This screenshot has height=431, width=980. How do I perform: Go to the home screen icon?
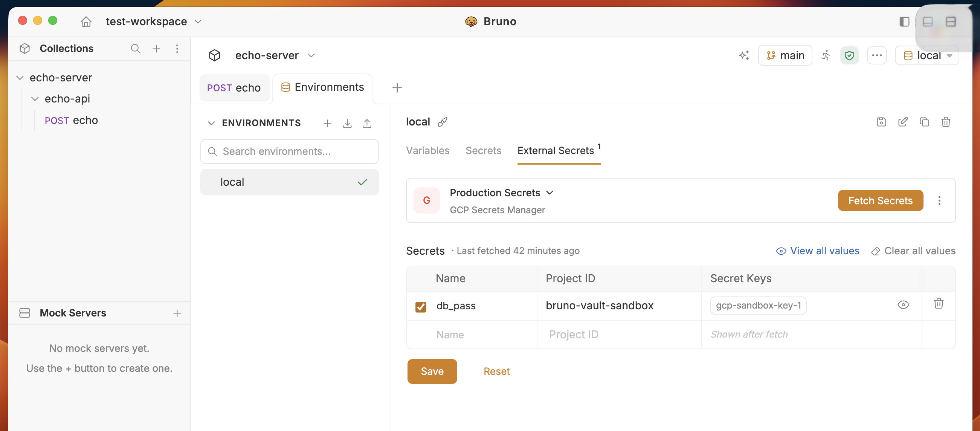pos(86,22)
